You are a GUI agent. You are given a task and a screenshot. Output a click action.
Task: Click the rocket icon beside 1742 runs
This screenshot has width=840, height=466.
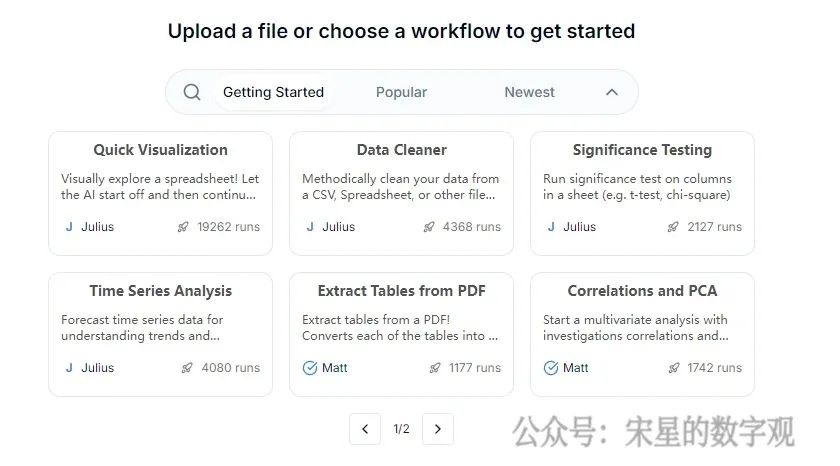point(673,368)
